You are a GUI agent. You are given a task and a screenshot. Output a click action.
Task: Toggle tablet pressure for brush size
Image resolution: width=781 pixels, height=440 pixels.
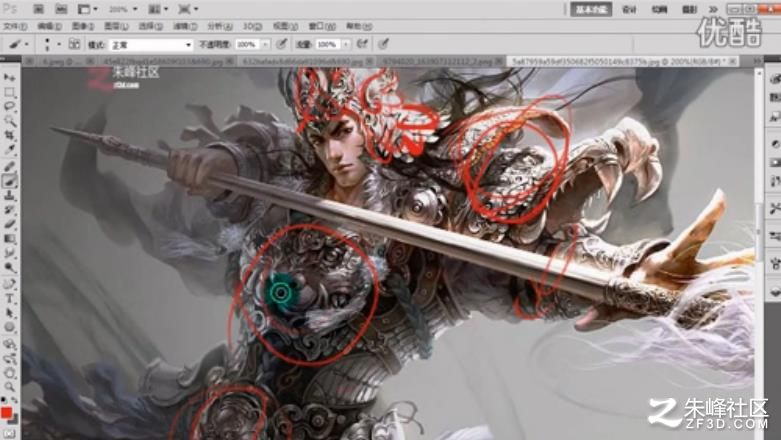click(383, 44)
